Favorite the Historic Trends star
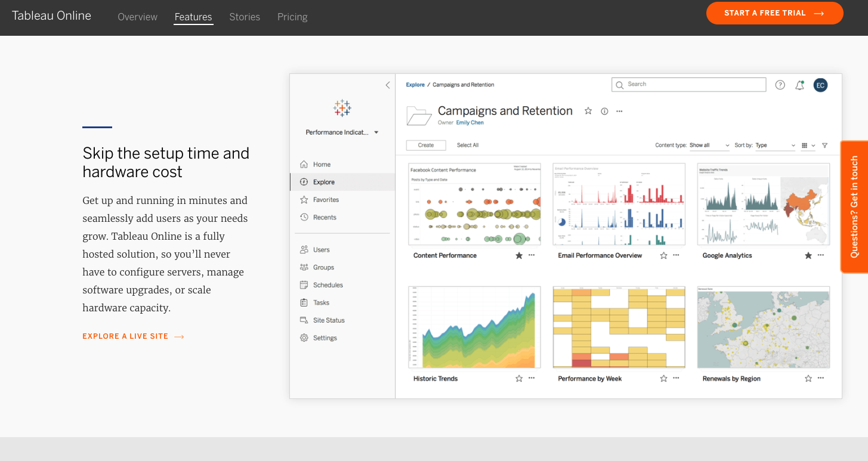 519,378
